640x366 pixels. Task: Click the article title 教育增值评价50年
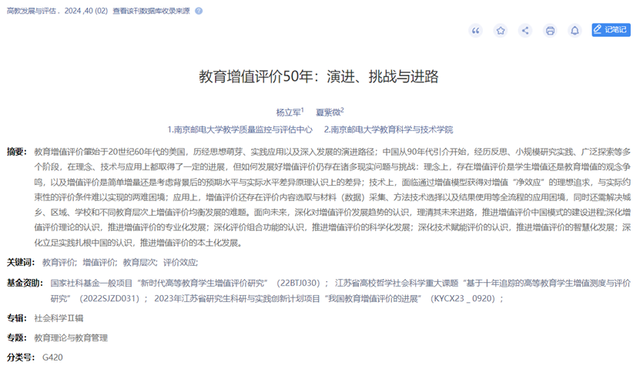[x=319, y=76]
